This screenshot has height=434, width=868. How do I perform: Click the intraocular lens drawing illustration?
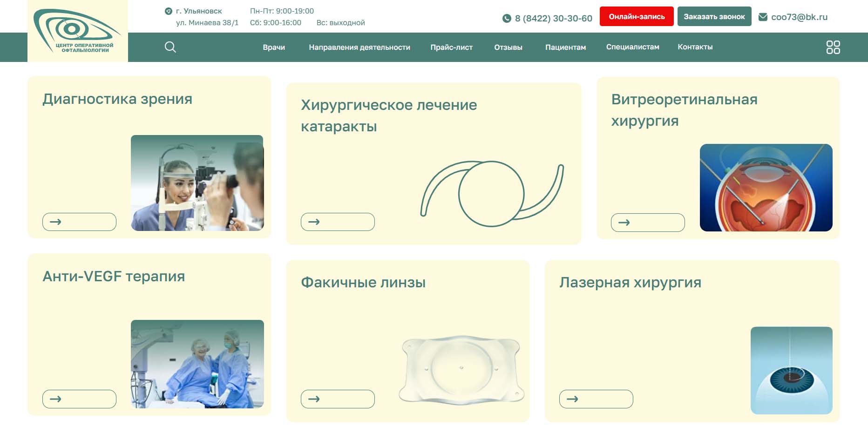point(492,194)
